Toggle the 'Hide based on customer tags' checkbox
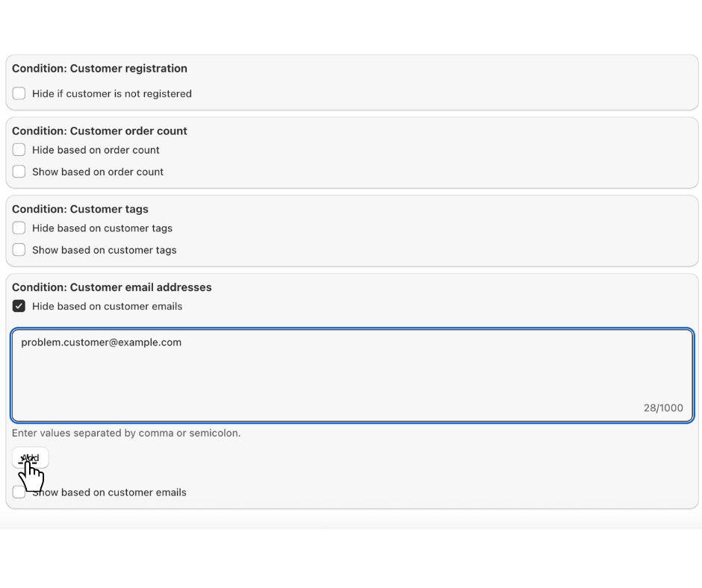 point(19,228)
